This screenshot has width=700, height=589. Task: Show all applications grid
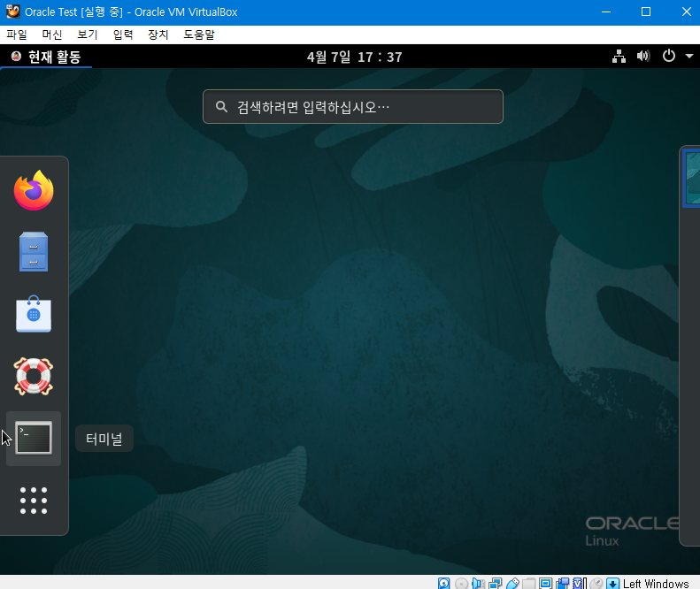coord(34,501)
